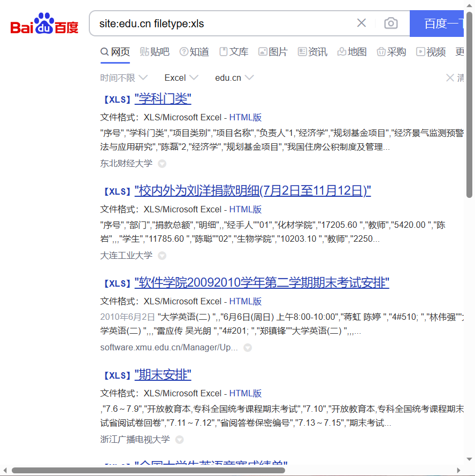Click scroll down arrow
The width and height of the screenshot is (475, 476).
470,459
